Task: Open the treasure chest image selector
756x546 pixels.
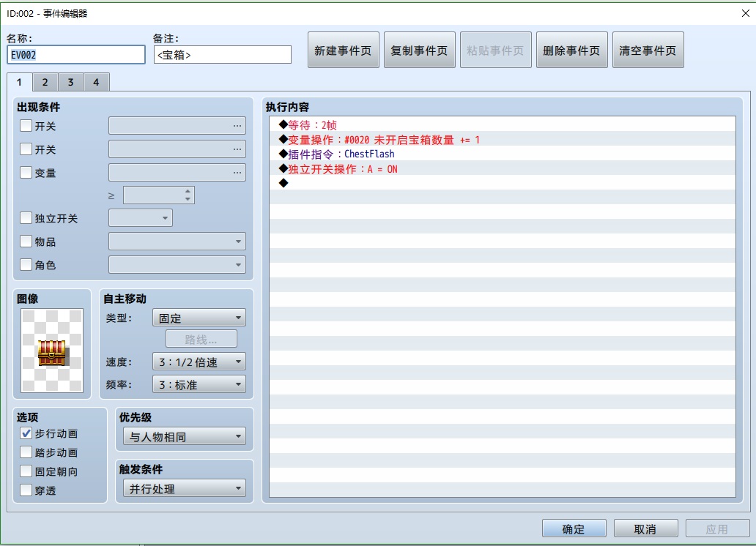Action: click(x=52, y=351)
